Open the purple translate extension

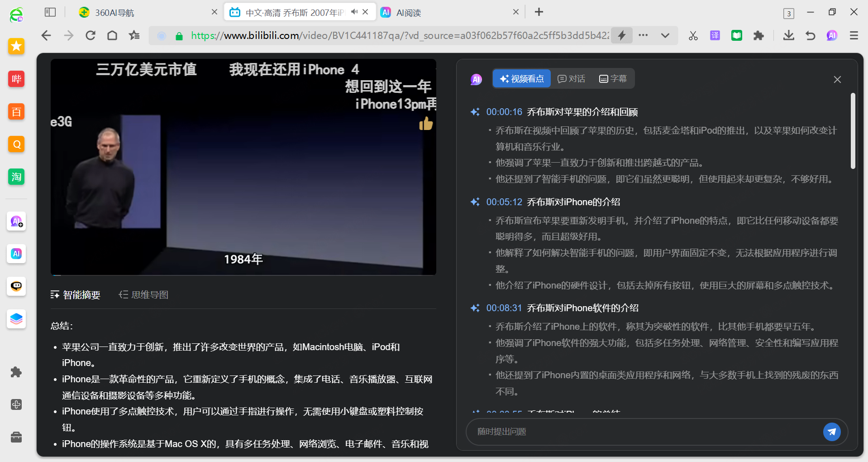click(x=715, y=35)
